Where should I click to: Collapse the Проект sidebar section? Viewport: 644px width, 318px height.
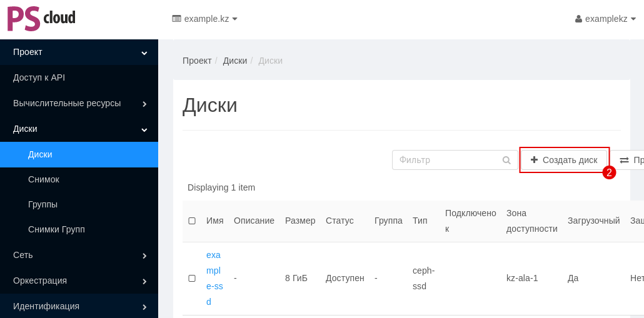(x=79, y=52)
